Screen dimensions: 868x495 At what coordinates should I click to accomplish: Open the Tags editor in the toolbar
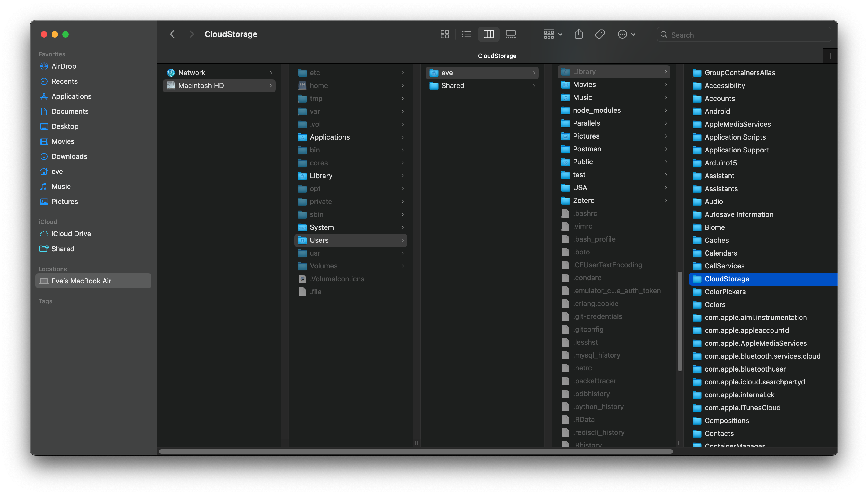[x=600, y=34]
